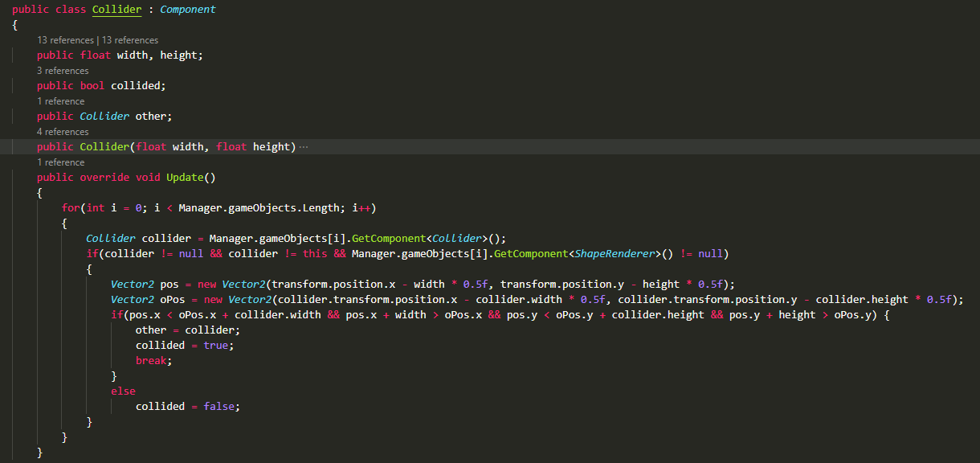Open "3 references" CodeLens above collided field
980x463 pixels.
[x=63, y=71]
